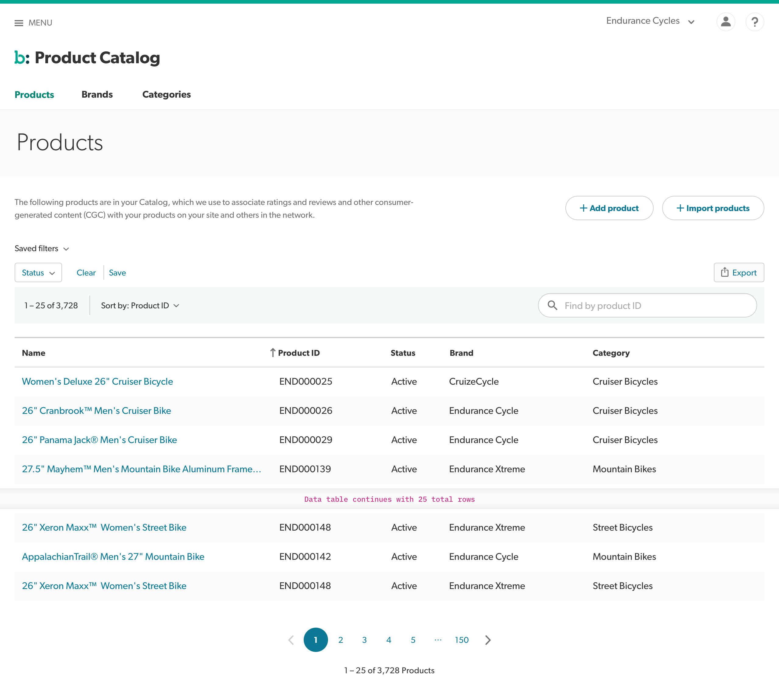Screen dimensions: 779x700
Task: Open the Status filter dropdown
Action: click(38, 272)
